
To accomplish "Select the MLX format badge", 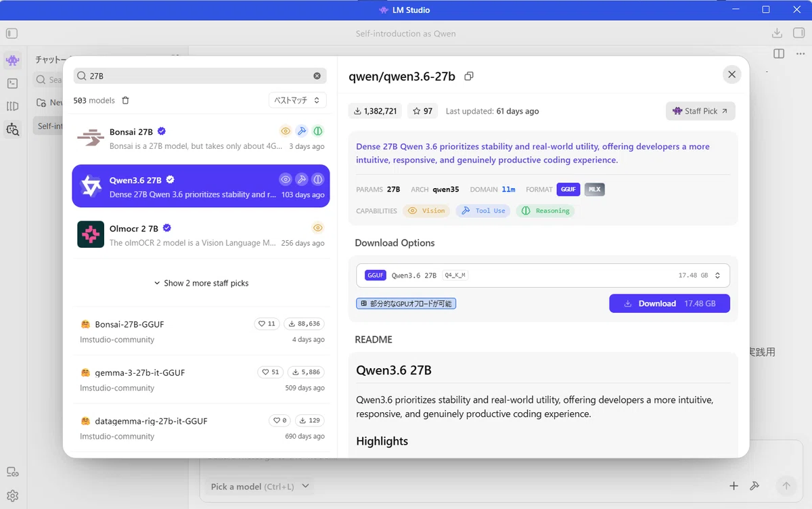I will [x=594, y=190].
